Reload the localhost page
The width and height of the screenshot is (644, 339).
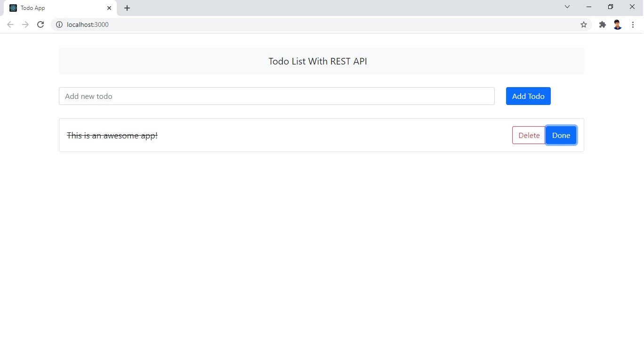point(40,24)
